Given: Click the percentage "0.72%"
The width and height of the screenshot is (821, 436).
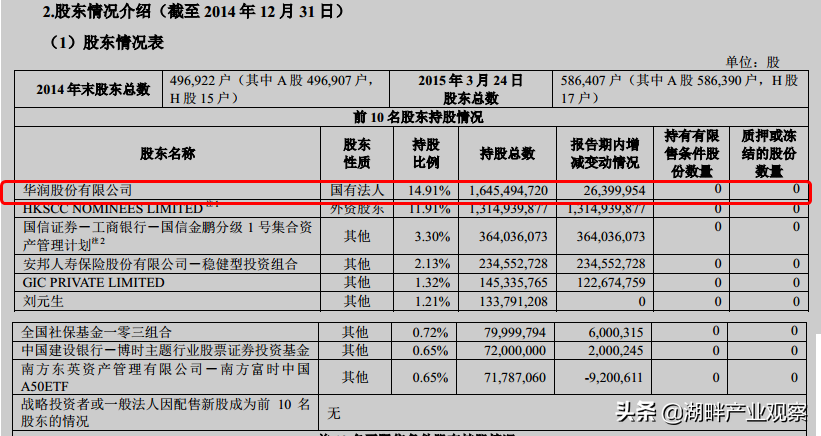Looking at the screenshot, I should (430, 332).
